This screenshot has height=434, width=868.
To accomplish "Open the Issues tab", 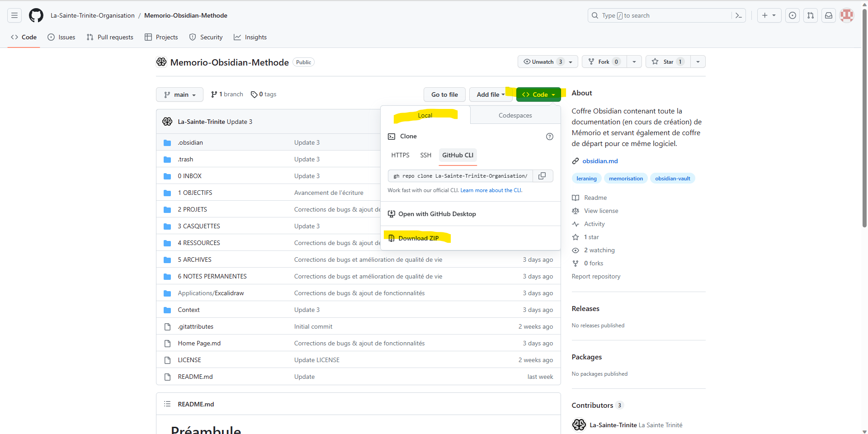I will (x=61, y=37).
